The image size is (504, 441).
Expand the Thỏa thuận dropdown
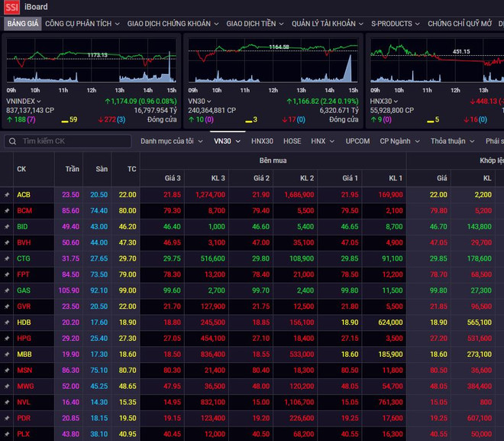[x=452, y=141]
